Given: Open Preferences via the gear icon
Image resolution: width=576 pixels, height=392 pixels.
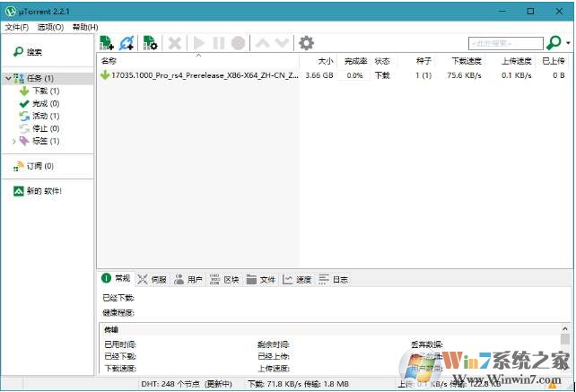Looking at the screenshot, I should (306, 43).
